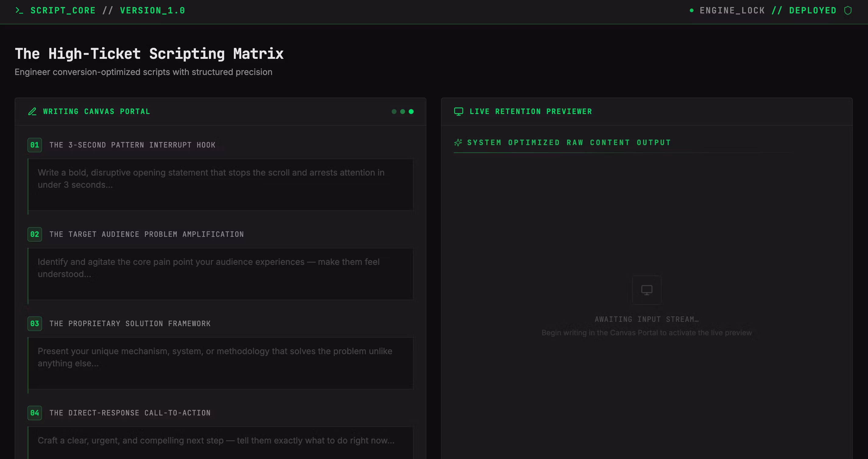Click the AWAITING INPUT STREAM text
The image size is (868, 459).
point(647,319)
